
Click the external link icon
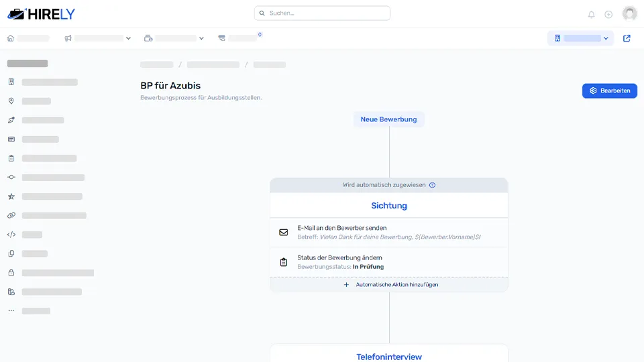point(627,38)
